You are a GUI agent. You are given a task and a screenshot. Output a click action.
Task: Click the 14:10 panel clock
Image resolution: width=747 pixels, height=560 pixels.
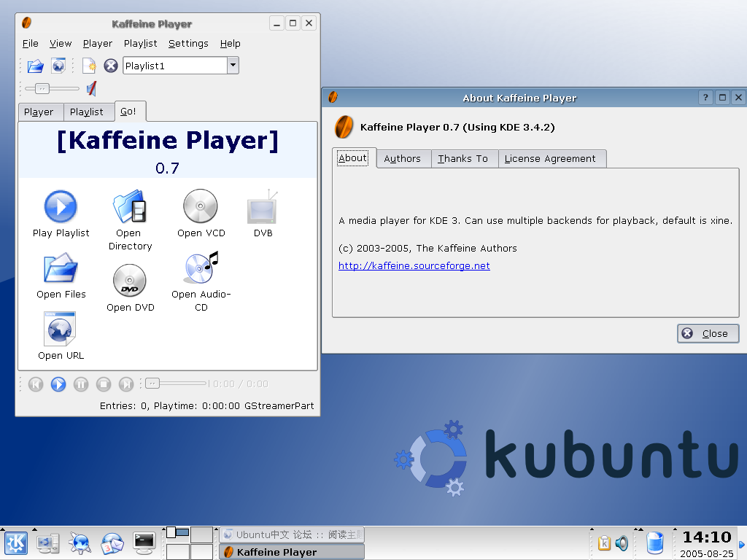[707, 537]
